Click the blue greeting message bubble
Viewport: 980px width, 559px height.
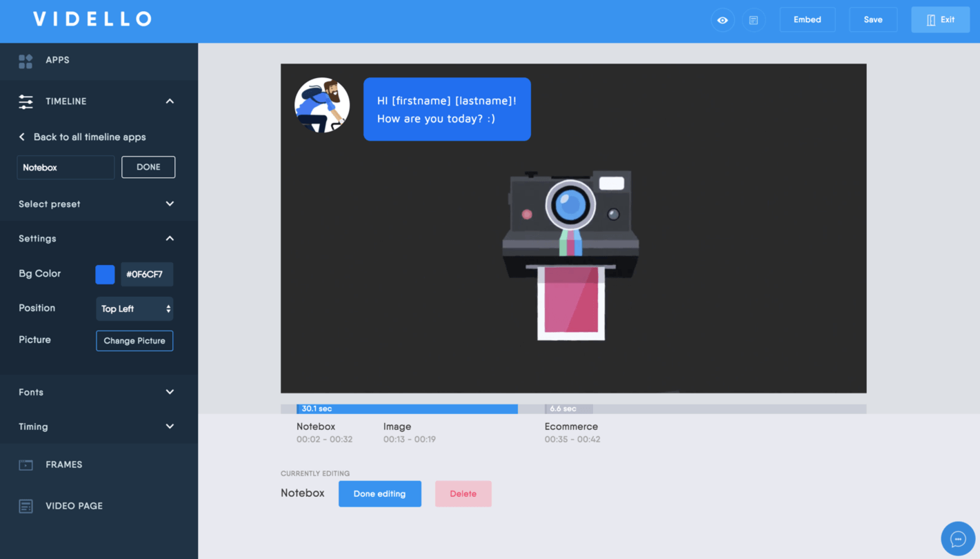coord(447,109)
